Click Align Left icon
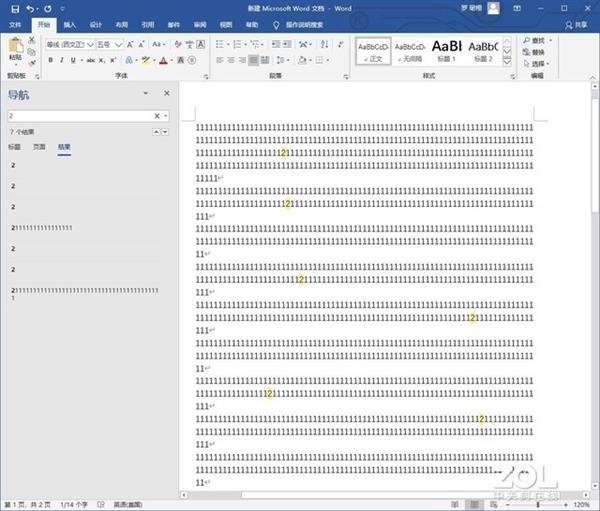Screen dimensions: 600x511 (220, 60)
